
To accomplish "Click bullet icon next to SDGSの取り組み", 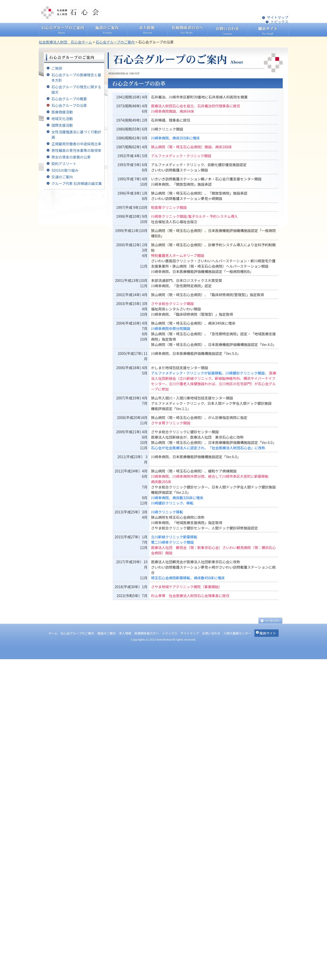I will pos(48,170).
